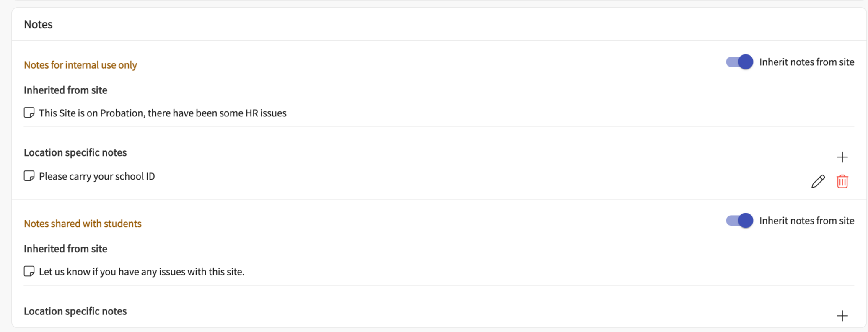The height and width of the screenshot is (332, 868).
Task: Click the "This Site is on Probation" note text
Action: 163,113
